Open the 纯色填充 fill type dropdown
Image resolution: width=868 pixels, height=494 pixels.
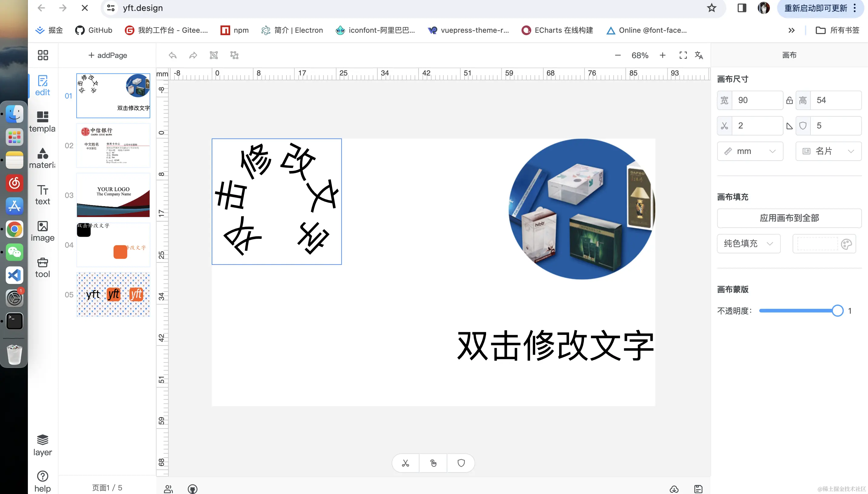pos(749,243)
